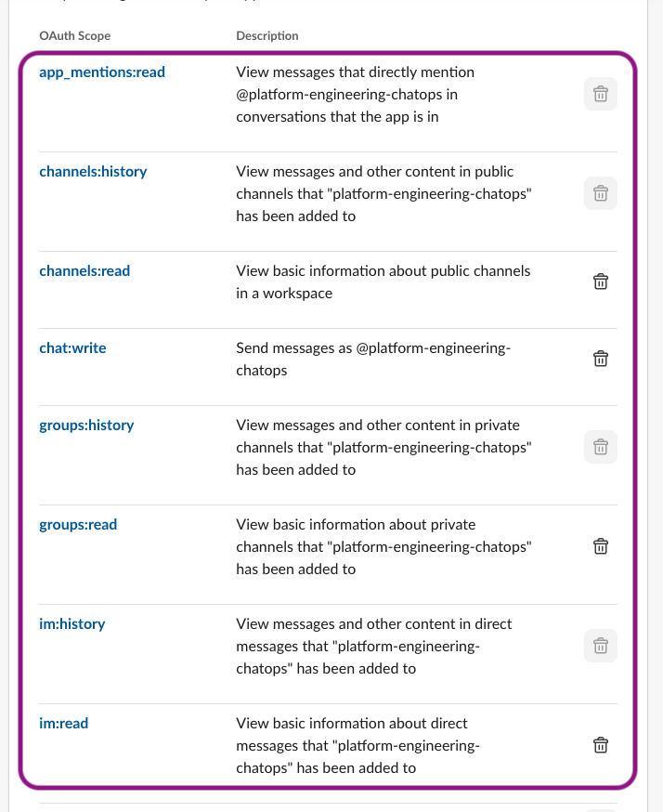Screen dimensions: 663x812
Task: Click the Description column header
Action: (x=266, y=35)
